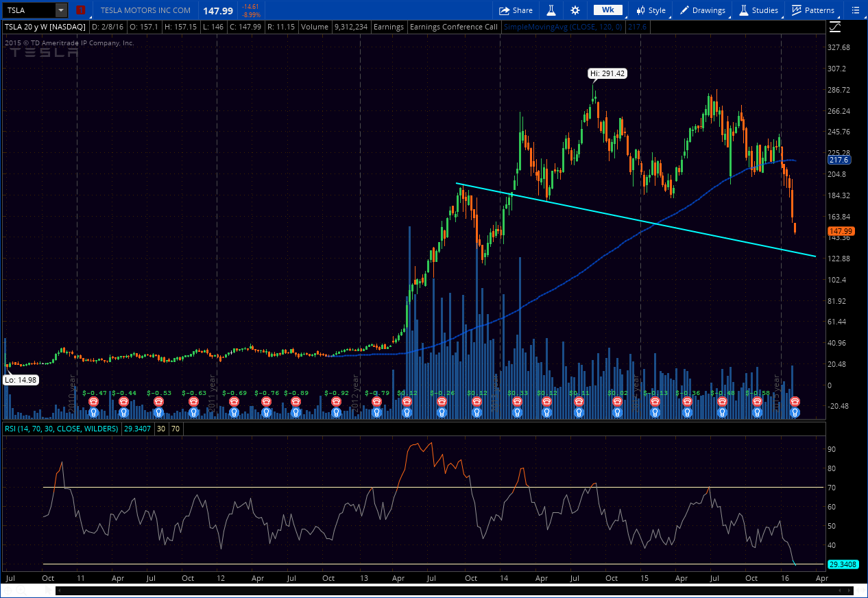Click the Volume label in chart header
Screen dimensions: 868x598
[x=314, y=27]
